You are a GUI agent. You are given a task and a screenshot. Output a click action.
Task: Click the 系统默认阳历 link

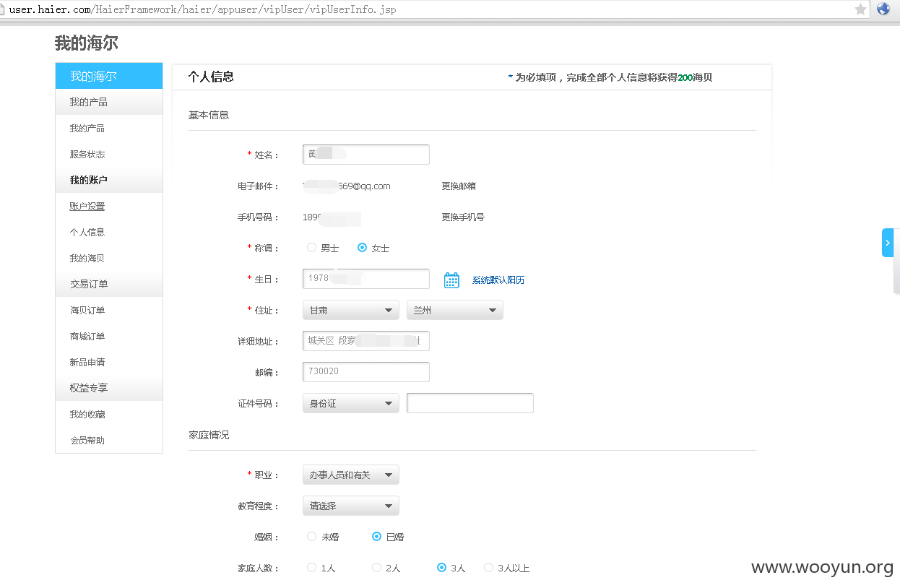498,280
